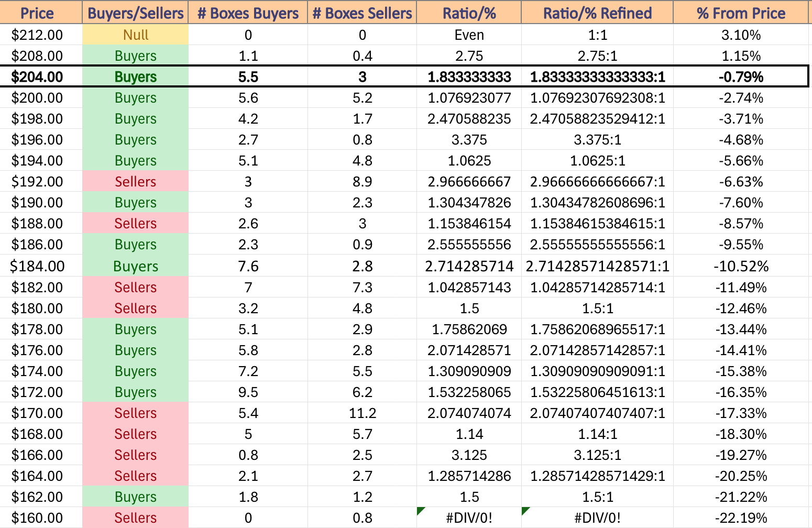
Task: Select the 1.14:1 refined cell
Action: click(597, 434)
